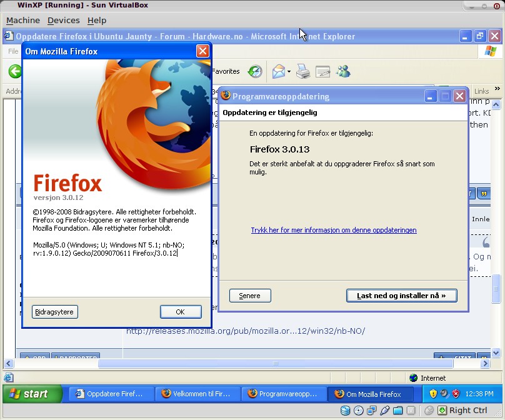Minimize the Programvareoppdatering window
The image size is (505, 420).
[x=430, y=96]
